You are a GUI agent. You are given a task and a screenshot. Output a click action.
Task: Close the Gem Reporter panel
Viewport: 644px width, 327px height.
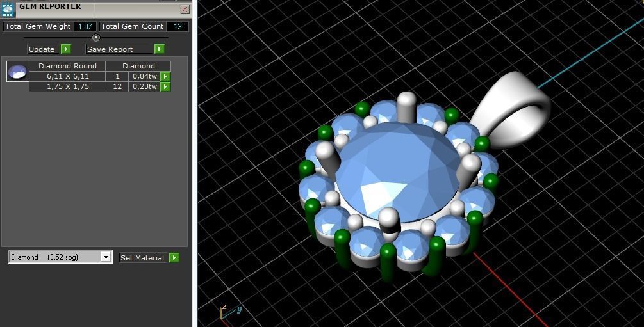tap(185, 9)
